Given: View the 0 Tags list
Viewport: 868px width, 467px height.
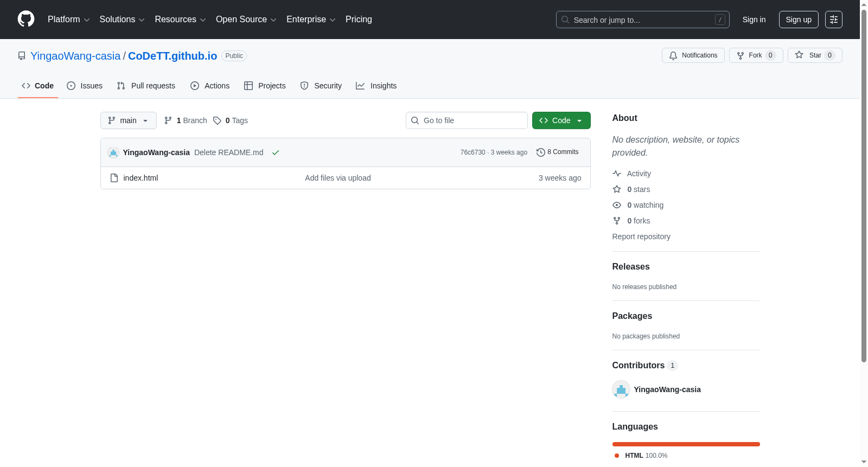Looking at the screenshot, I should 231,120.
